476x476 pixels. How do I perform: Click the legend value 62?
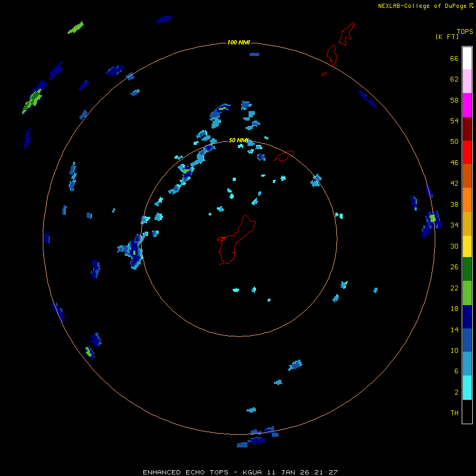tap(454, 79)
